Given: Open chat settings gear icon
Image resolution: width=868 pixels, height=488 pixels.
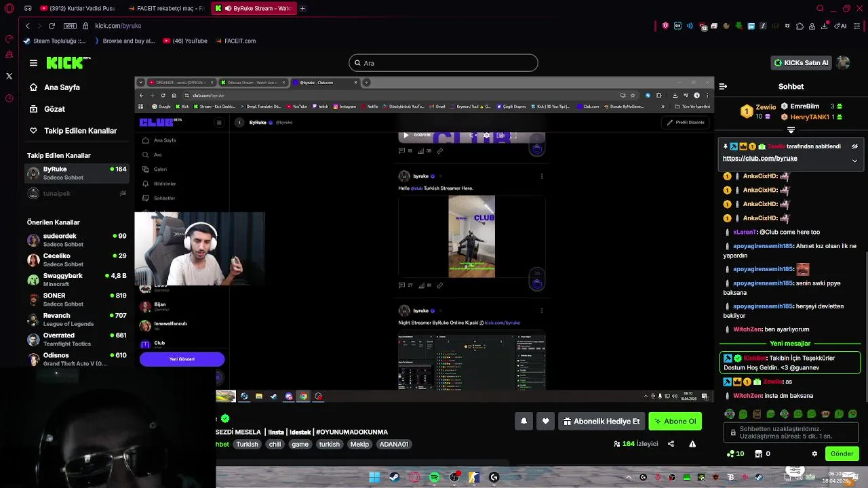Looking at the screenshot, I should click(814, 454).
